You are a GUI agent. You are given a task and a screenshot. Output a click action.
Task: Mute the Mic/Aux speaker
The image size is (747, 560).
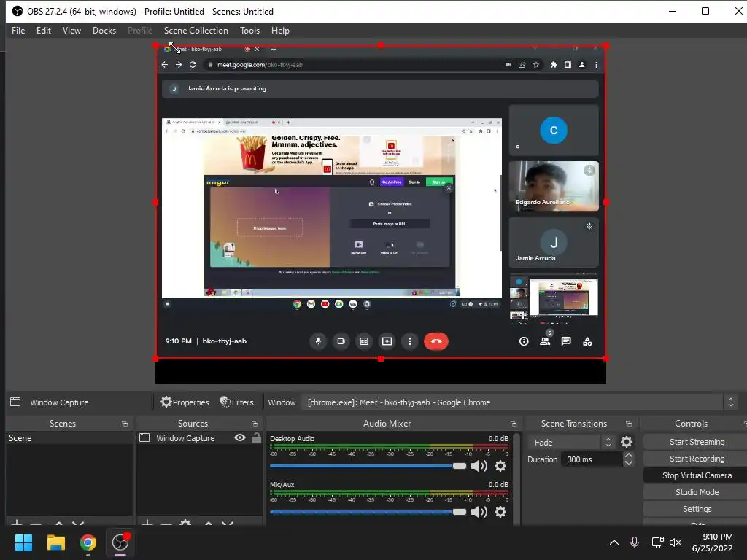479,512
